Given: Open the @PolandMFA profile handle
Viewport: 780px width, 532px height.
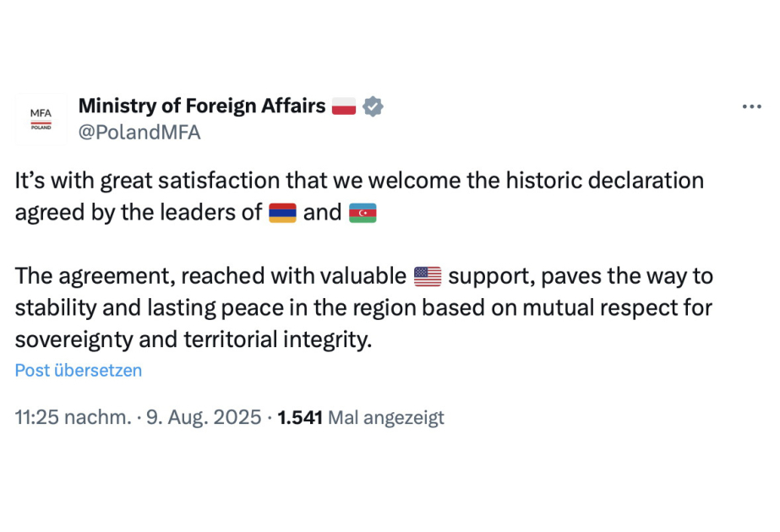Looking at the screenshot, I should point(139,132).
